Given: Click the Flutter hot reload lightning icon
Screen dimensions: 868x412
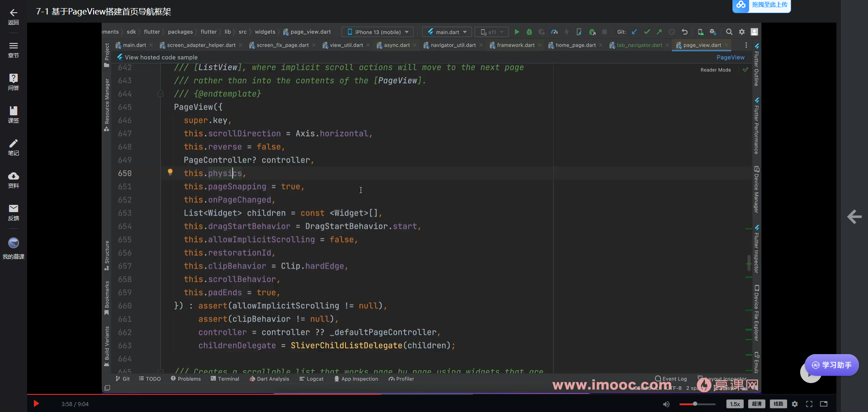Looking at the screenshot, I should pyautogui.click(x=566, y=32).
